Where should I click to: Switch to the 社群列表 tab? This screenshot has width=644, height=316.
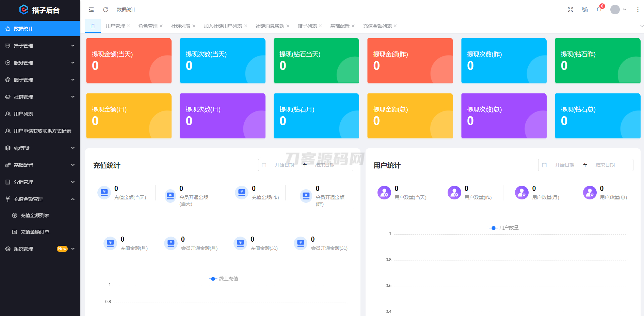(180, 26)
